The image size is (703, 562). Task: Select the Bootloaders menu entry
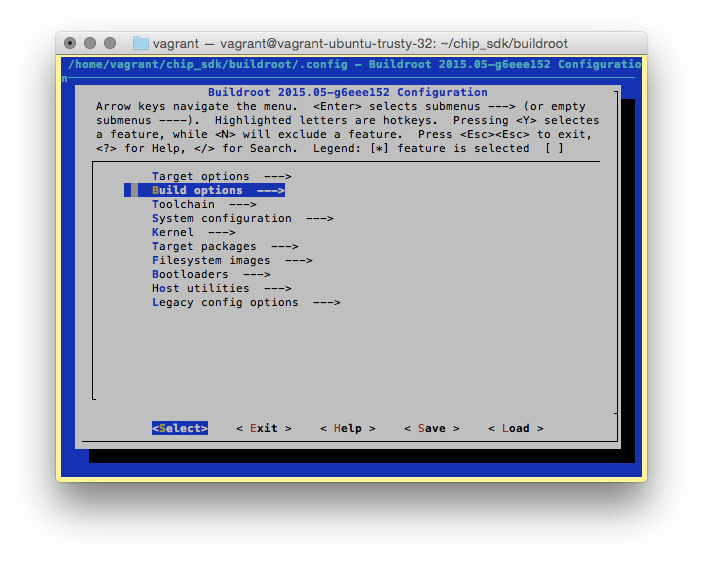211,274
